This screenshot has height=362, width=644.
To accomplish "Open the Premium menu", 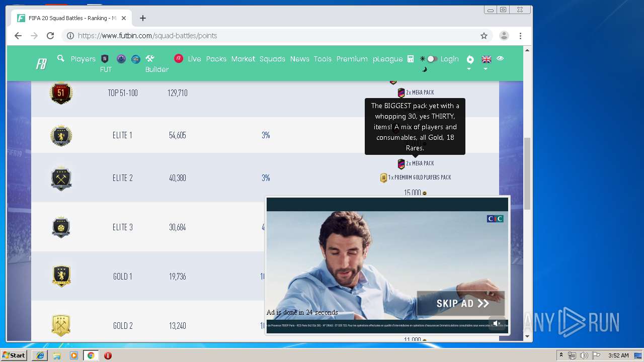I will 352,59.
